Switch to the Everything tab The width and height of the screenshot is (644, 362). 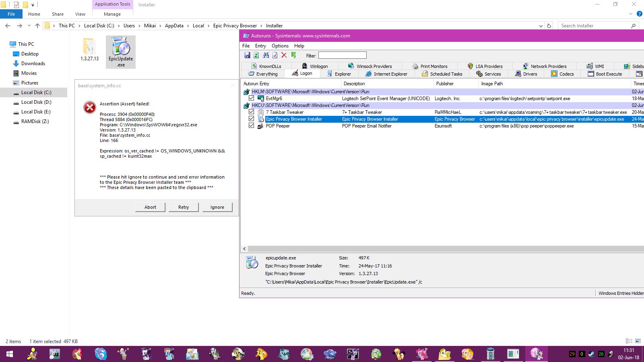point(263,74)
